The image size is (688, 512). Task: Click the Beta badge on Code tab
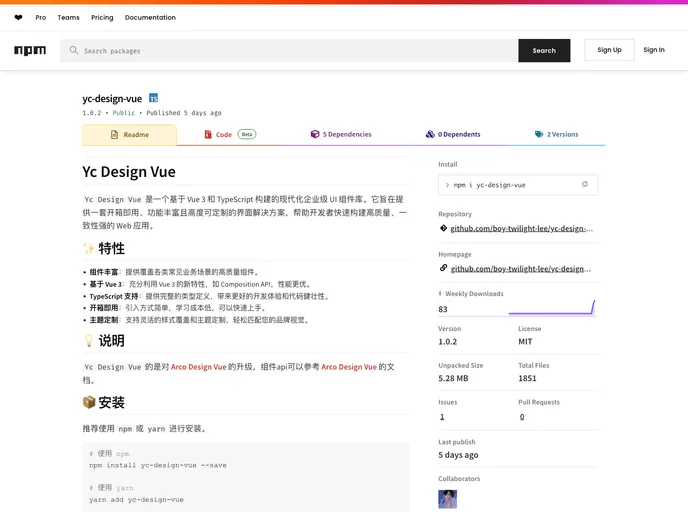point(247,134)
